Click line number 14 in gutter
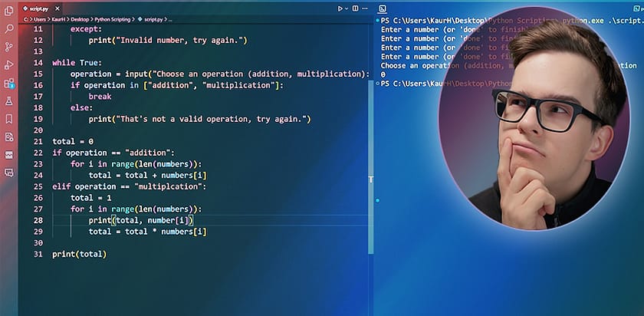The height and width of the screenshot is (316, 644). (38, 63)
